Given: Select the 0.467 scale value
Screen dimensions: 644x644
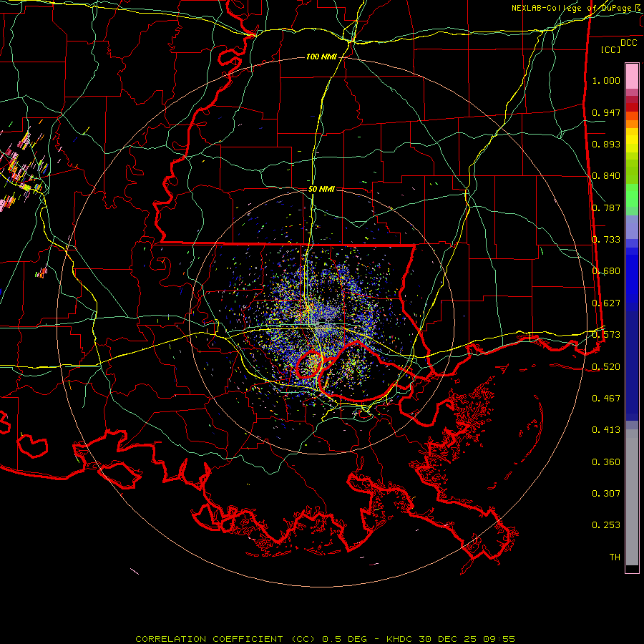Looking at the screenshot, I should pos(606,399).
